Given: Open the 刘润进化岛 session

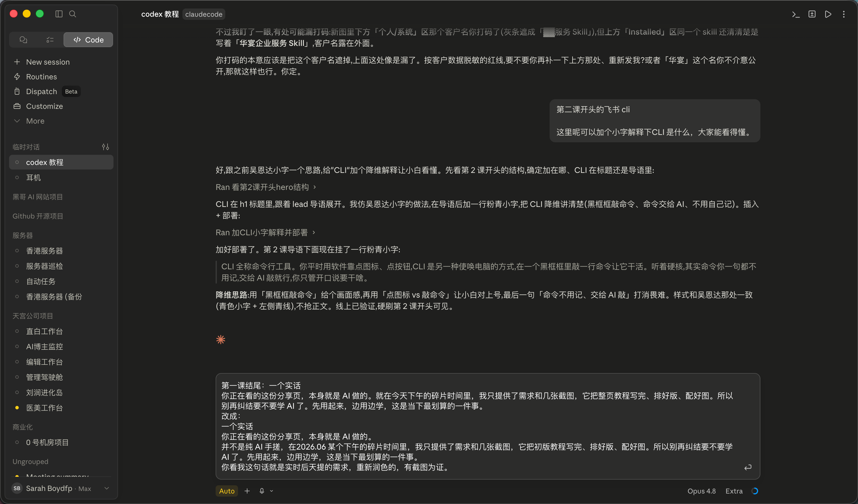Looking at the screenshot, I should tap(61, 392).
